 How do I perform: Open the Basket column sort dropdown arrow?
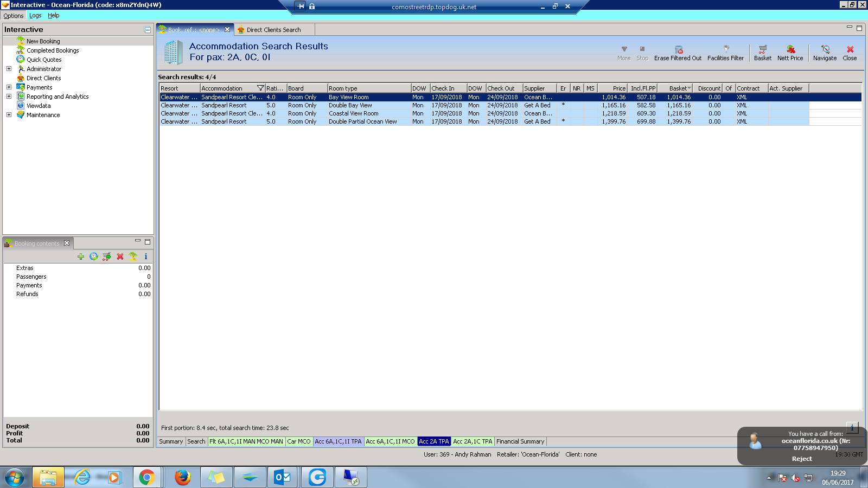689,88
